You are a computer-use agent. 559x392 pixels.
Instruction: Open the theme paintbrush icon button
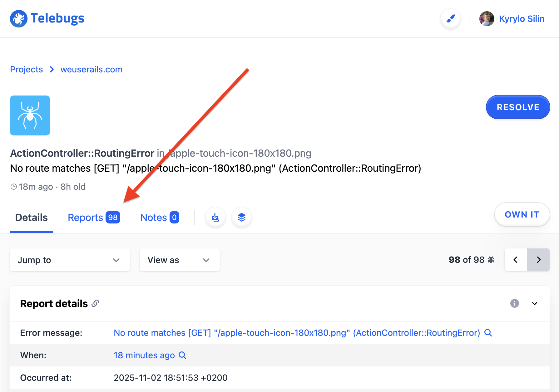(450, 19)
